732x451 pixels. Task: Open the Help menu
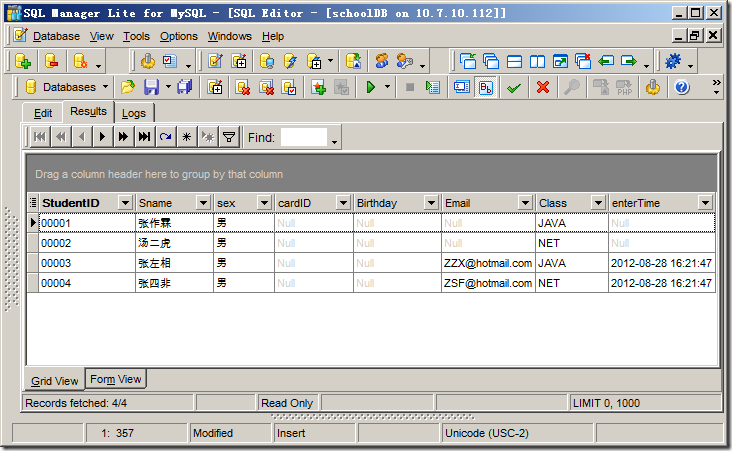(x=273, y=36)
